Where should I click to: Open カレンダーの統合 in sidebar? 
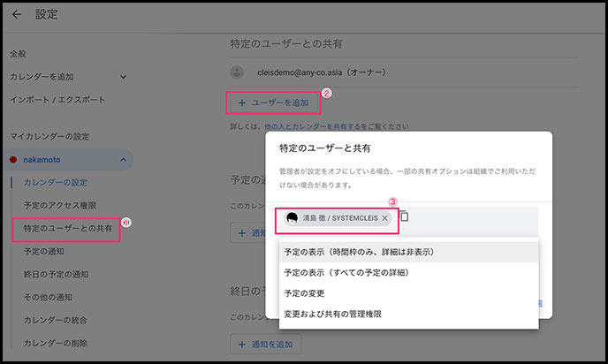56,320
